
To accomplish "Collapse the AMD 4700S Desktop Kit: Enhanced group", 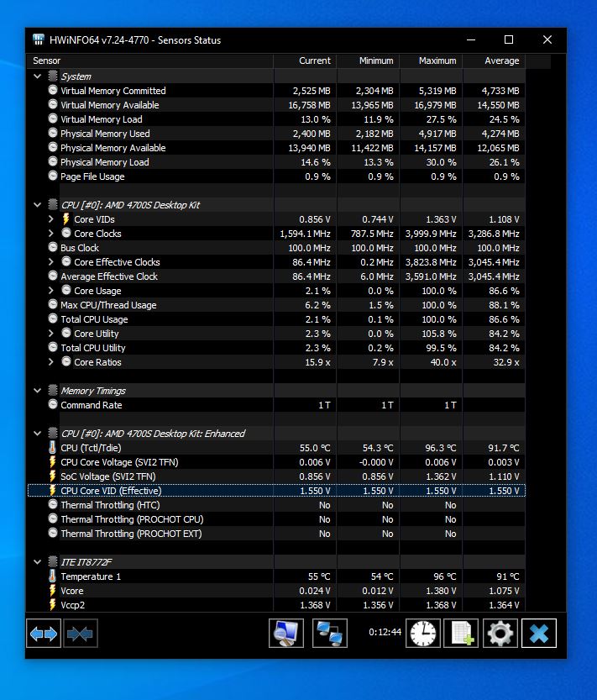I will pos(38,434).
